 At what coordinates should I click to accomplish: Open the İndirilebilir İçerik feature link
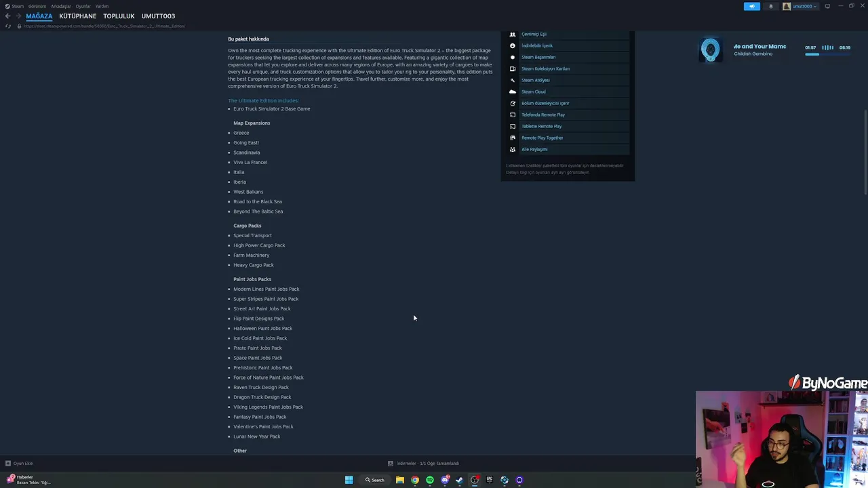[x=537, y=45]
